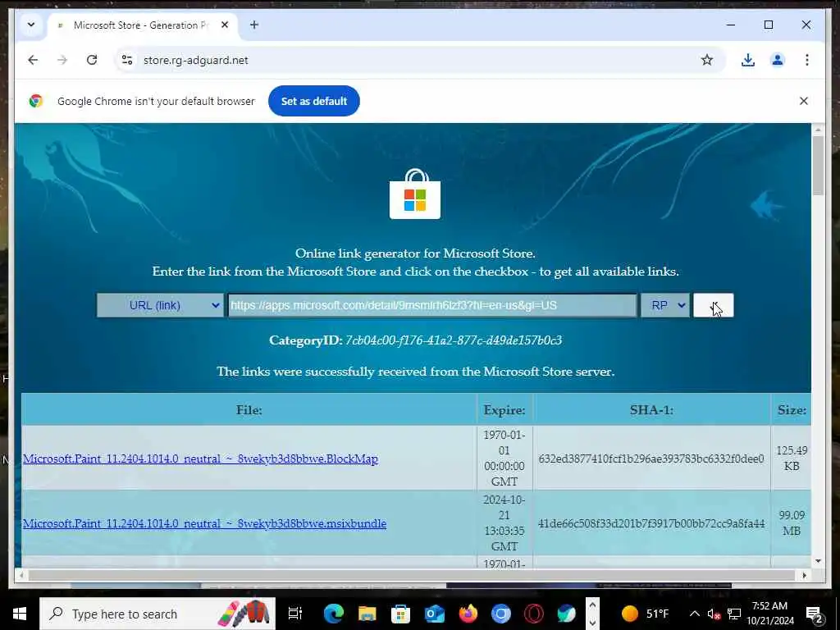840x630 pixels.
Task: Click the forward navigation arrow
Action: [62, 60]
